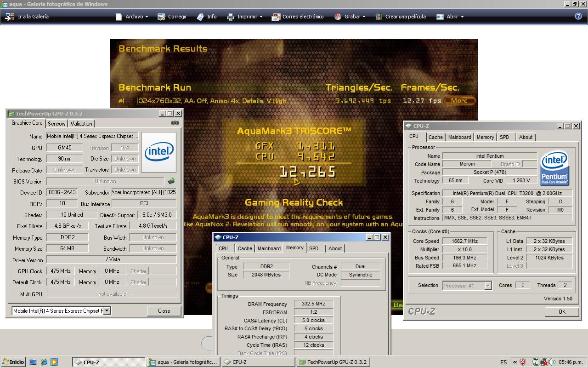Click the Ir a la Galería icon
The width and height of the screenshot is (588, 368).
[x=10, y=17]
